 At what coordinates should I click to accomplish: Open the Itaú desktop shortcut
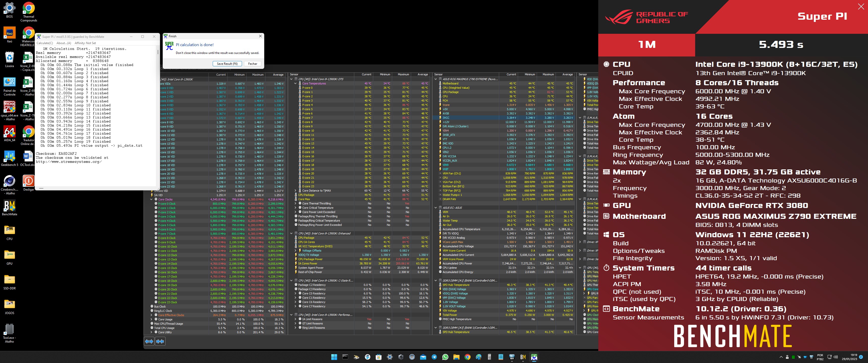(9, 35)
